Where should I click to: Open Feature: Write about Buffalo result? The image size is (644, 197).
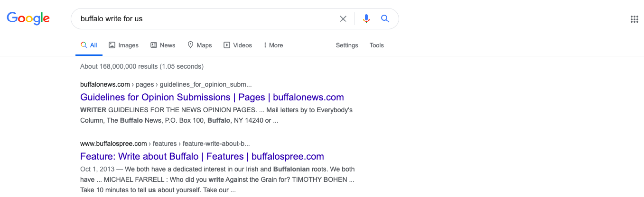pyautogui.click(x=202, y=156)
